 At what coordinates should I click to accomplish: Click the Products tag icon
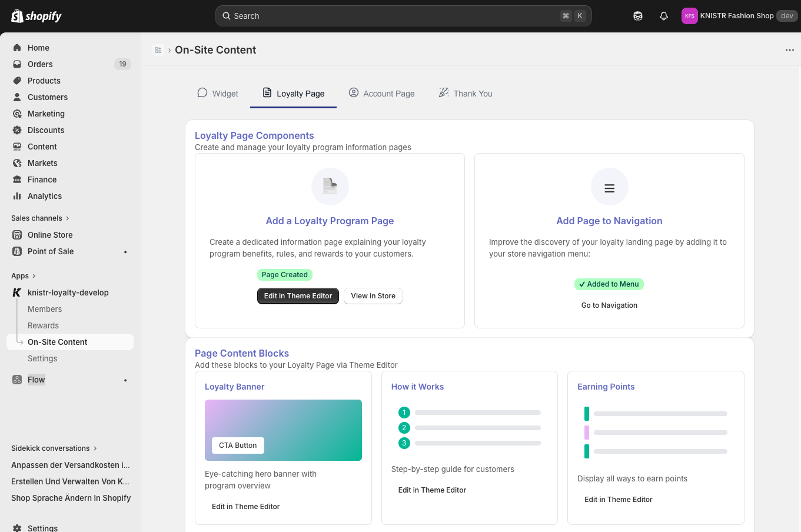click(17, 81)
